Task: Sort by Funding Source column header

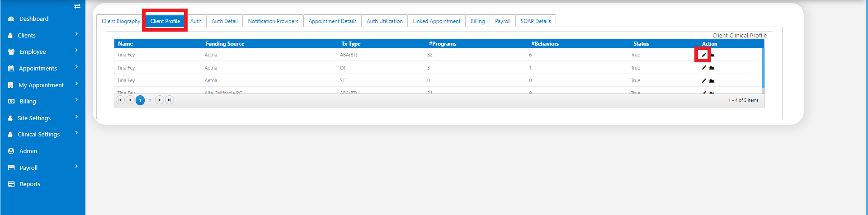Action: 225,44
